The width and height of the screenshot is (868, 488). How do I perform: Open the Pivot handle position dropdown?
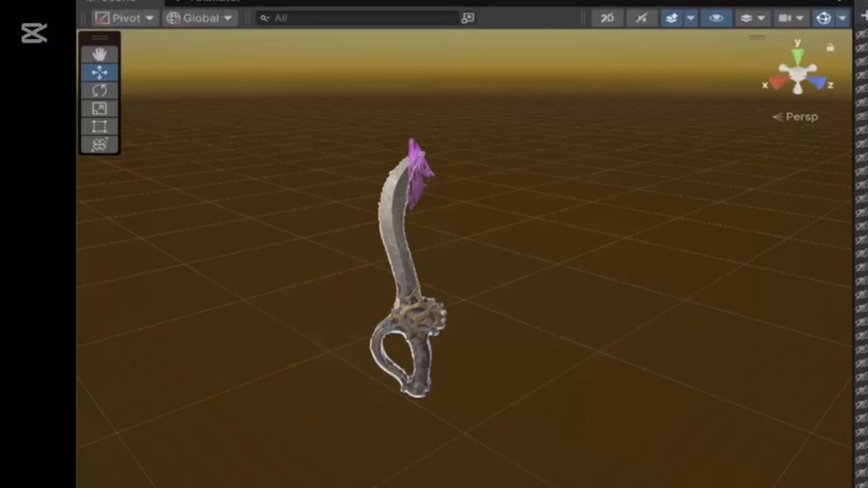[x=126, y=18]
